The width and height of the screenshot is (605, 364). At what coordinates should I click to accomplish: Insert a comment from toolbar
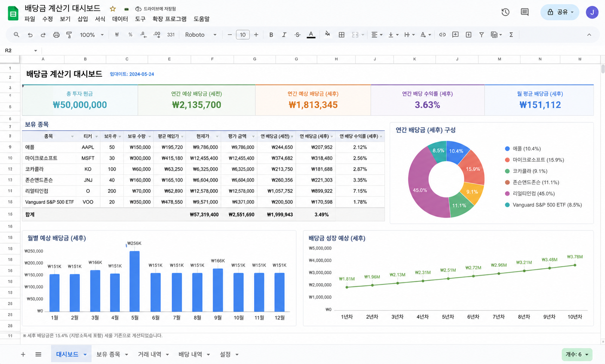[455, 35]
